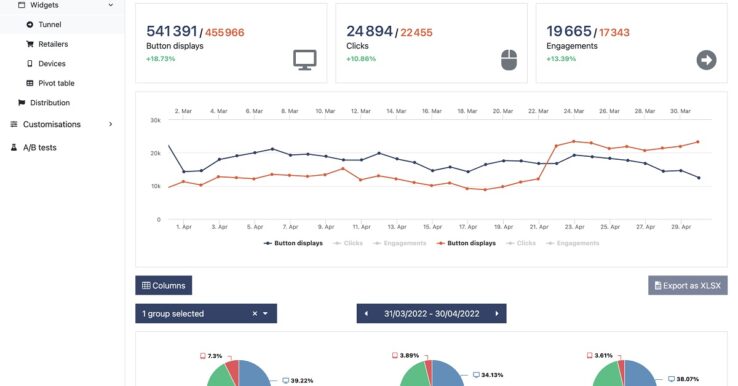Screen dimensions: 738x386
Task: Go to the Devices widget
Action: pos(52,64)
